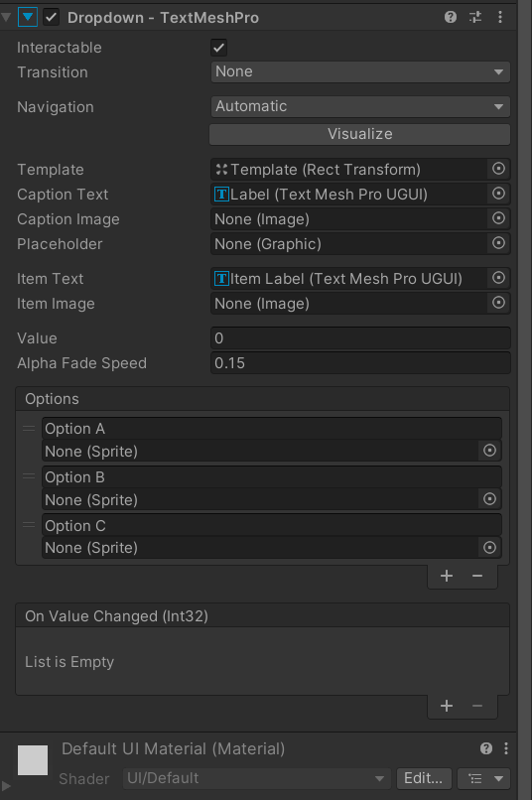Click the On Value Changed (Int32) header
532x800 pixels.
(x=263, y=616)
